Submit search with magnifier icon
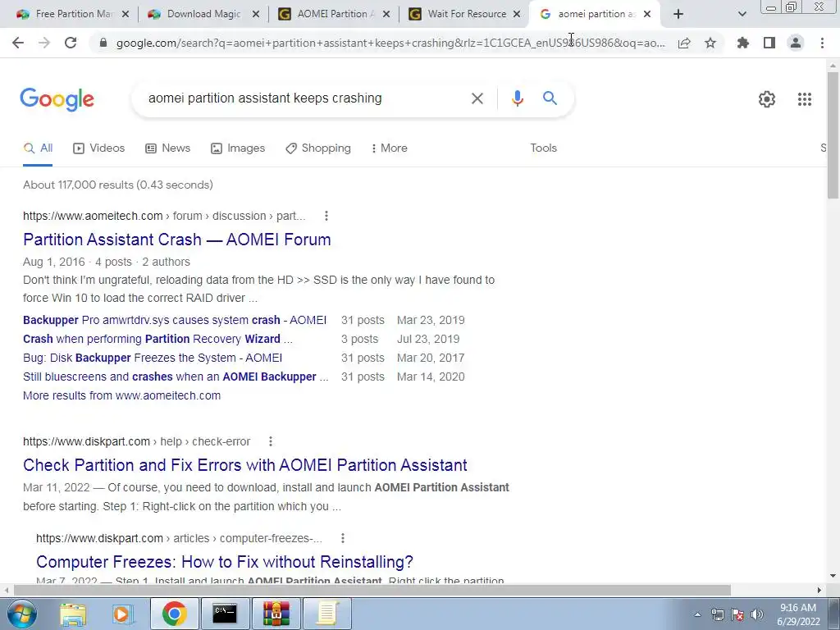The height and width of the screenshot is (630, 840). (x=550, y=98)
